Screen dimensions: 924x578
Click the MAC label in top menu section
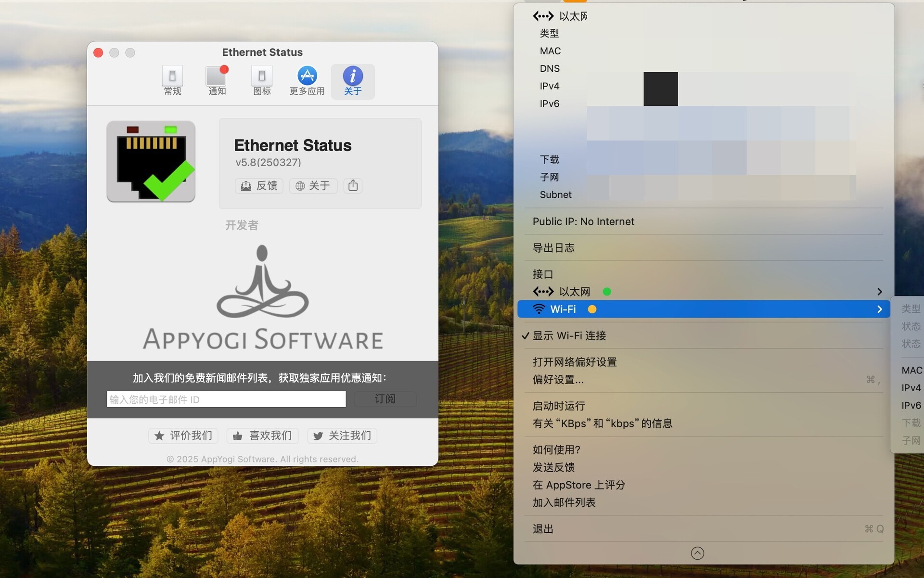coord(550,51)
